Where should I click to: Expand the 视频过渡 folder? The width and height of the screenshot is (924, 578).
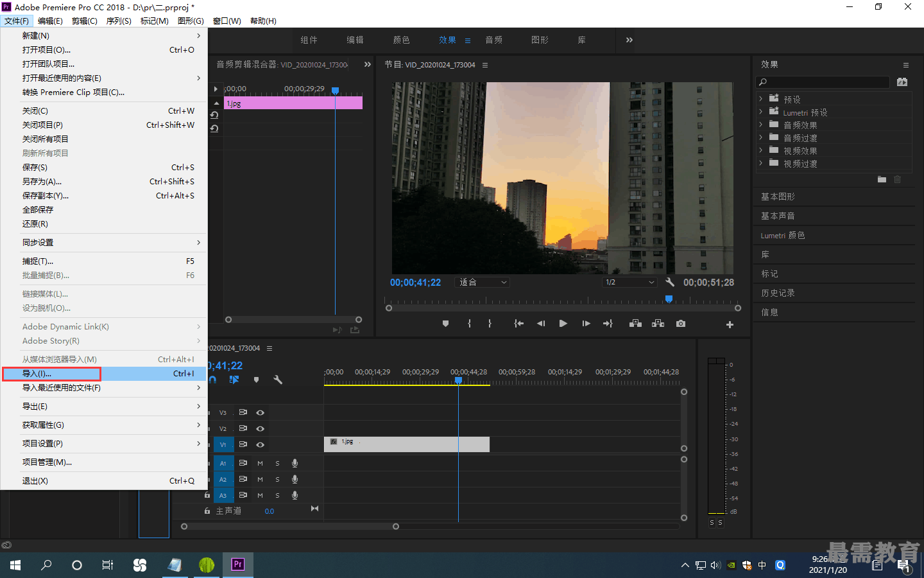click(761, 163)
